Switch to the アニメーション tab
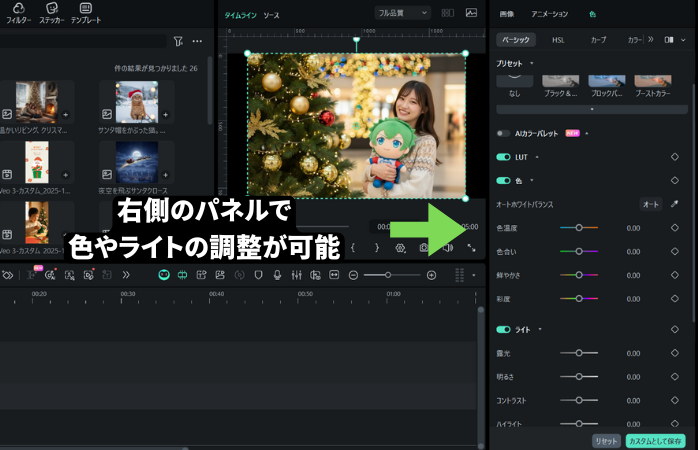This screenshot has width=700, height=450. pos(550,14)
